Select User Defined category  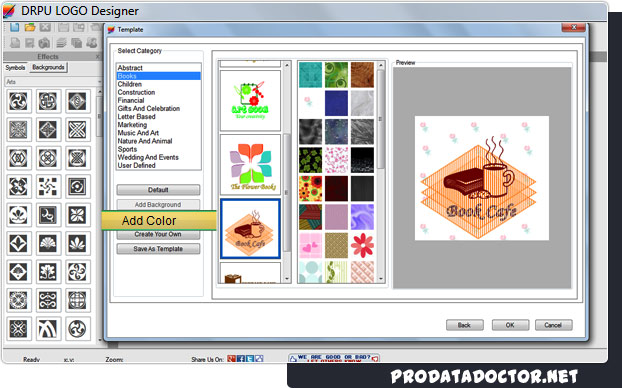(x=158, y=165)
